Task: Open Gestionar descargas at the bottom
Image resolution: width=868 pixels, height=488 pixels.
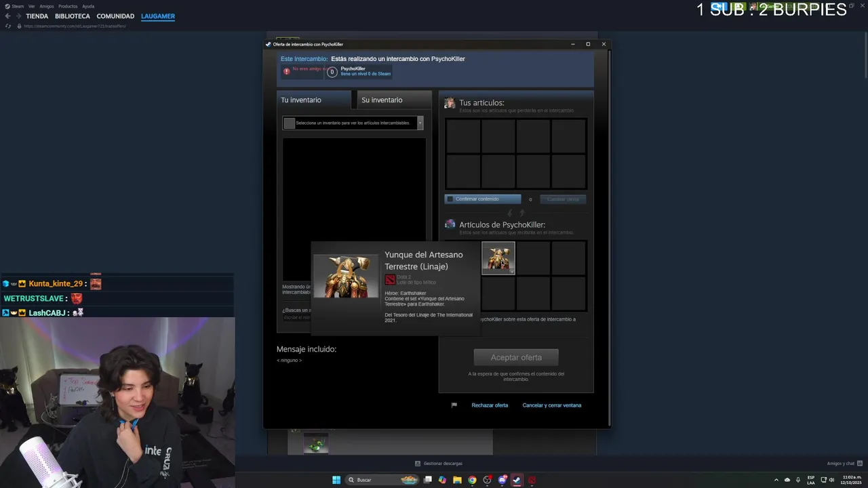Action: coord(439,464)
